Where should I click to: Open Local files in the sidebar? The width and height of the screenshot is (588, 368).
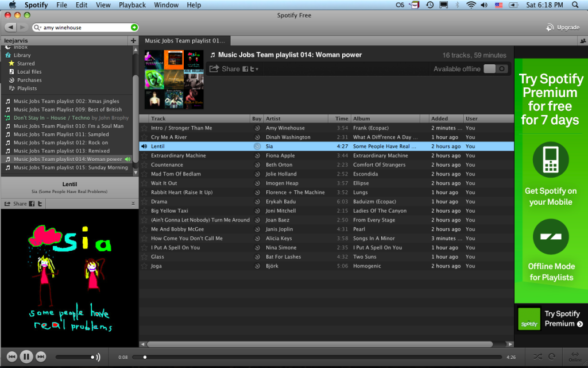click(29, 72)
